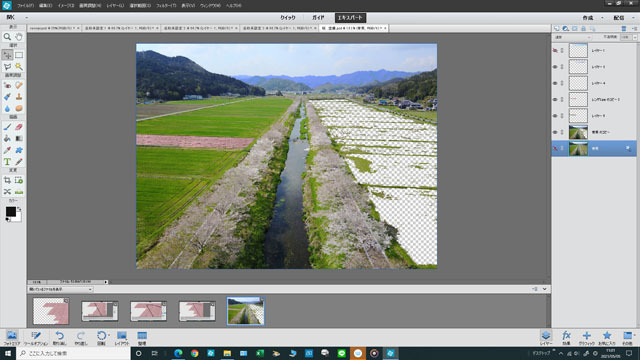Select the Pencil tool
The image size is (640, 360).
(x=19, y=162)
